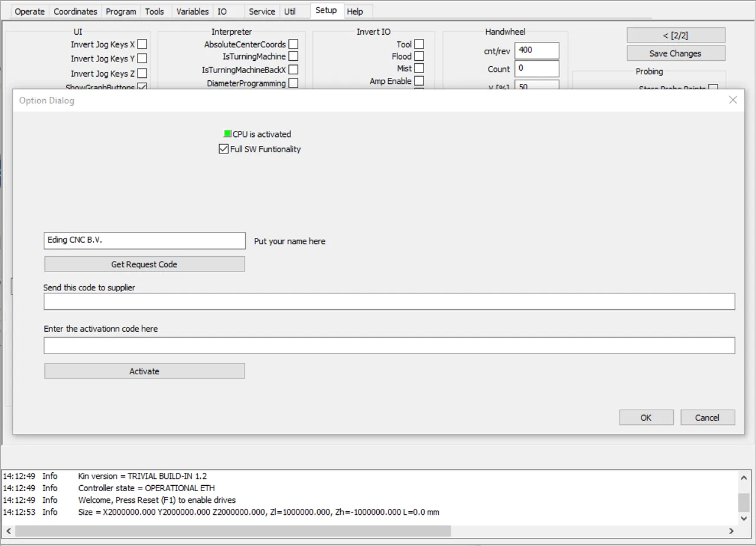Click the log's horizontal scrollbar right arrow
Image resolution: width=756 pixels, height=546 pixels.
(x=731, y=531)
